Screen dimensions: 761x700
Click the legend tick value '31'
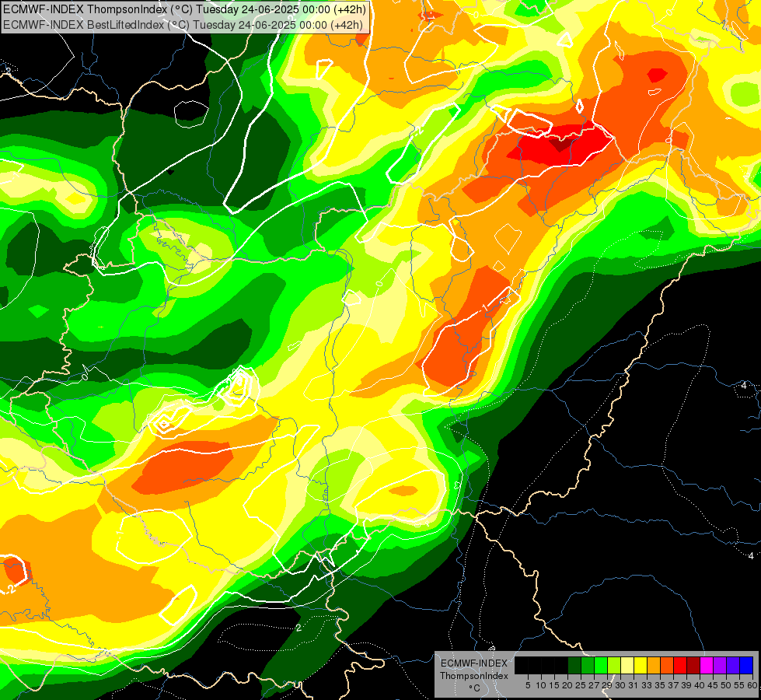tap(634, 685)
